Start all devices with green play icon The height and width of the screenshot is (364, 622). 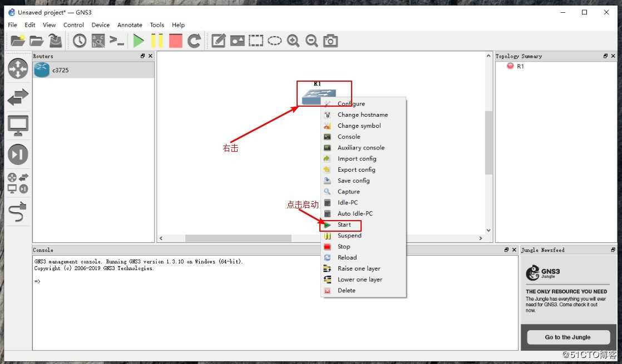click(x=138, y=41)
